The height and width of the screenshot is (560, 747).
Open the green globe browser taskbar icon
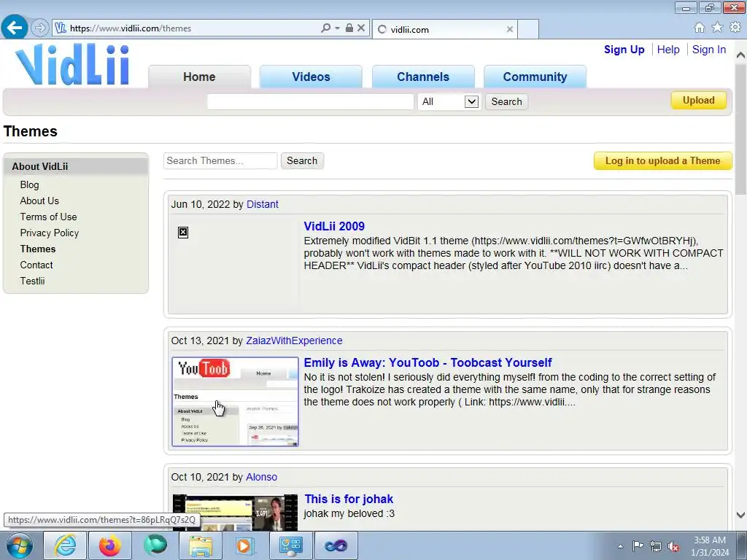(155, 545)
